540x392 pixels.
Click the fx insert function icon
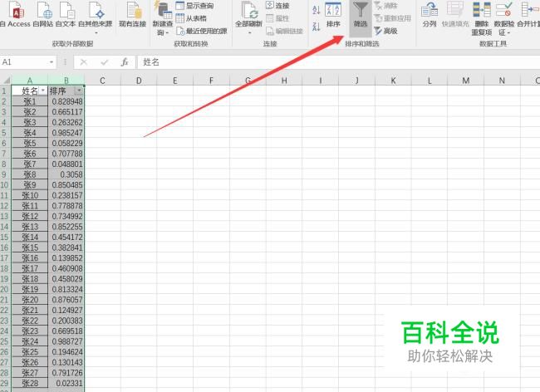125,62
